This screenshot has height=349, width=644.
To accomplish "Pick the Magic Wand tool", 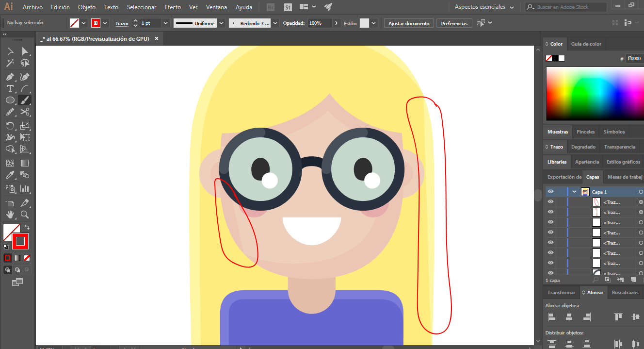I will 10,63.
